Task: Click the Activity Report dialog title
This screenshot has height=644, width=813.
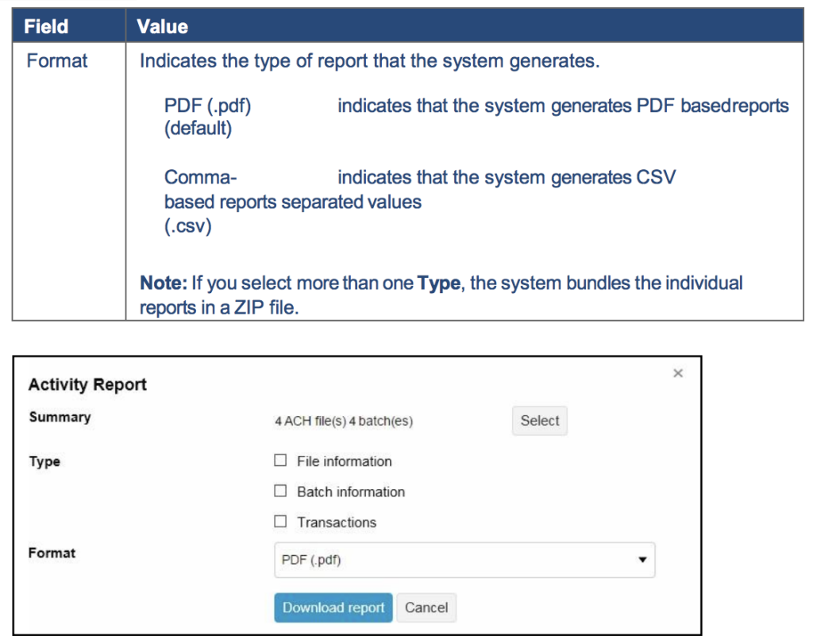Action: point(87,385)
